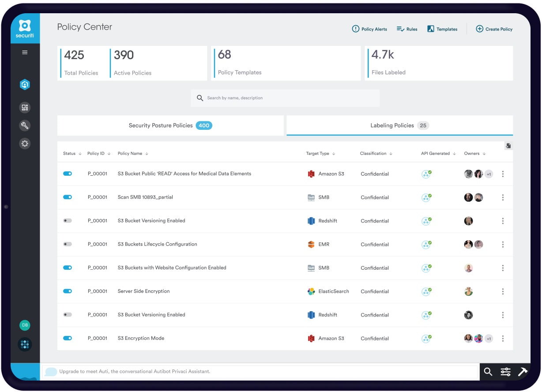
Task: Sort by the Status column arrow
Action: [80, 154]
